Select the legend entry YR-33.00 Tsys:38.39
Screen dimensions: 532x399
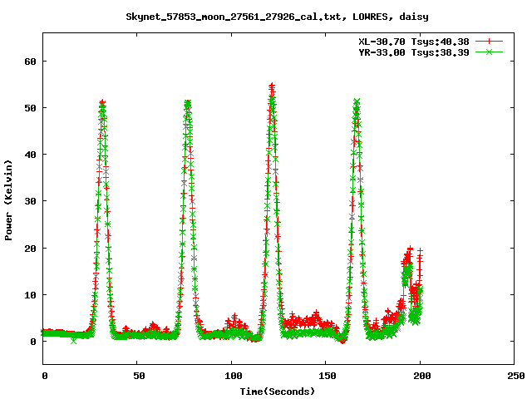click(414, 52)
